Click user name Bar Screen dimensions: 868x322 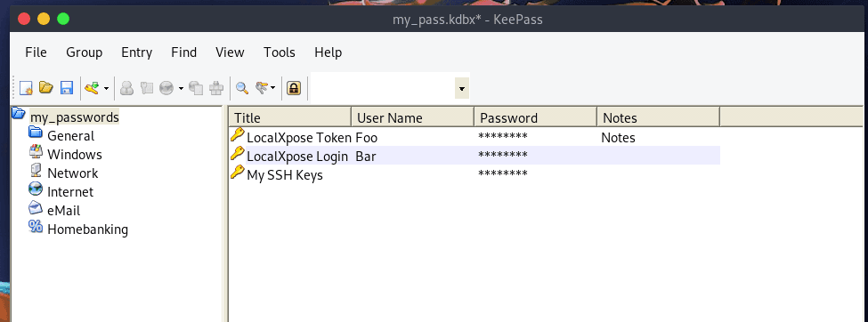coord(366,157)
